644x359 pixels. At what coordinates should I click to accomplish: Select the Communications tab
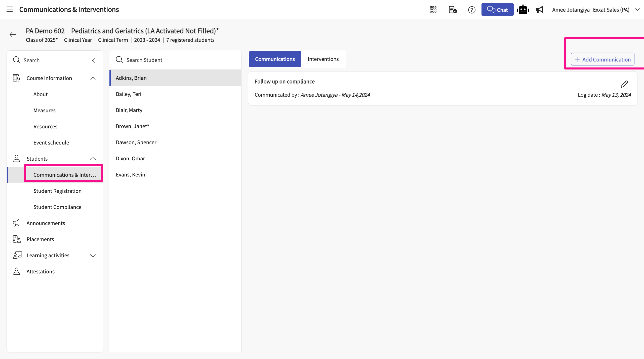tap(275, 59)
